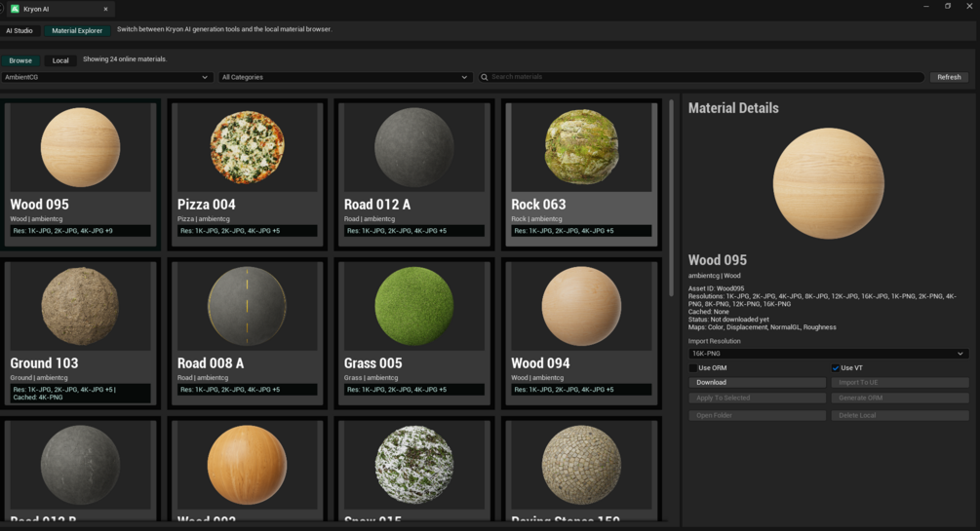Open the AmbientCG source dropdown
Screen dimensions: 980x531
pyautogui.click(x=107, y=77)
